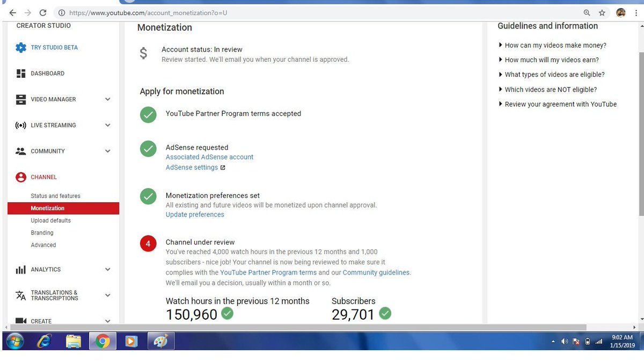Click the Try Studio Beta gear icon
This screenshot has width=644, height=362.
tap(21, 48)
